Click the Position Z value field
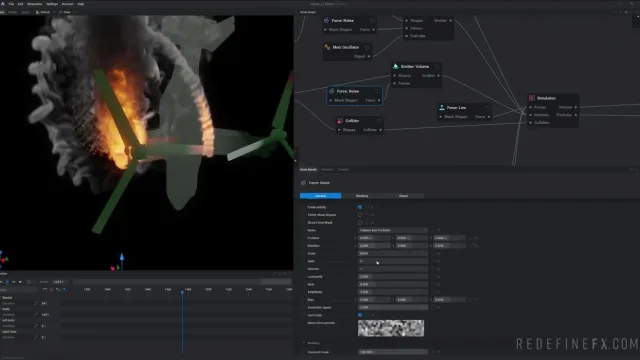Screen dimensions: 640x360 pos(449,238)
